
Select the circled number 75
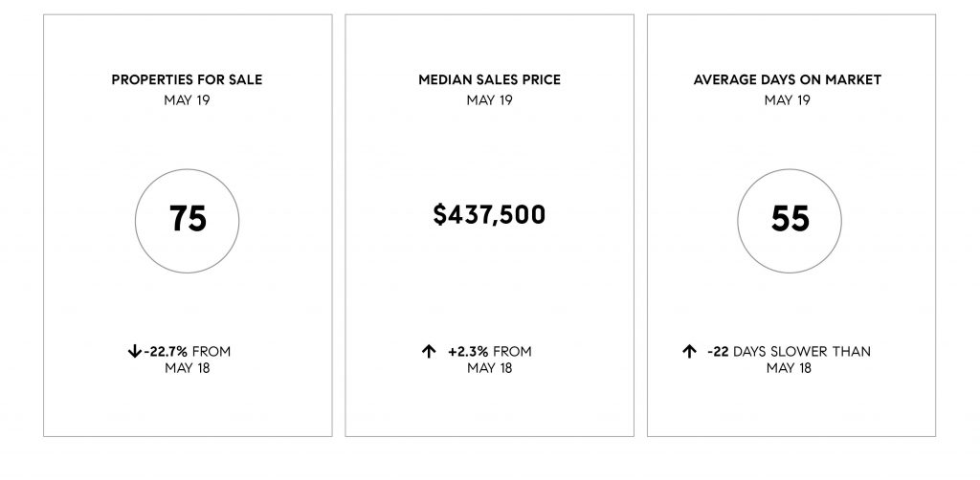coord(188,220)
